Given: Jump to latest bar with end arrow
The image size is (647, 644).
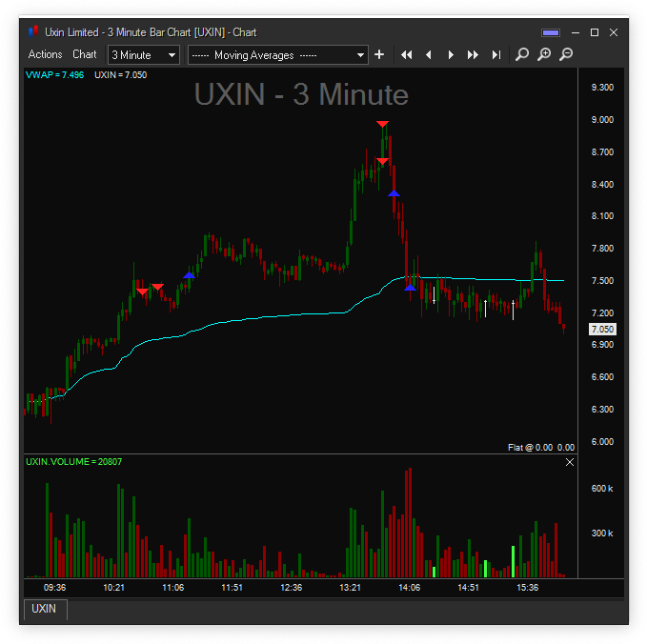Looking at the screenshot, I should tap(496, 55).
